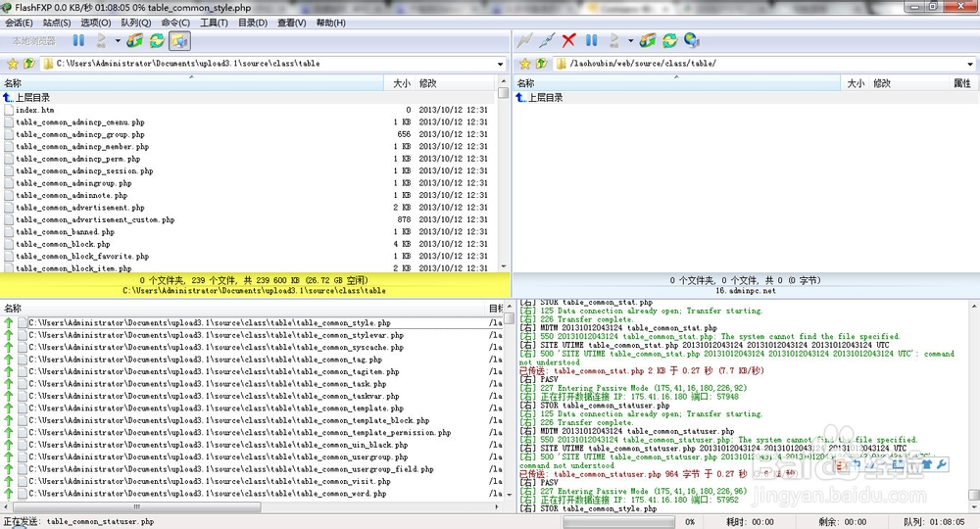
Task: Open the 站点(S) menu
Action: 57,23
